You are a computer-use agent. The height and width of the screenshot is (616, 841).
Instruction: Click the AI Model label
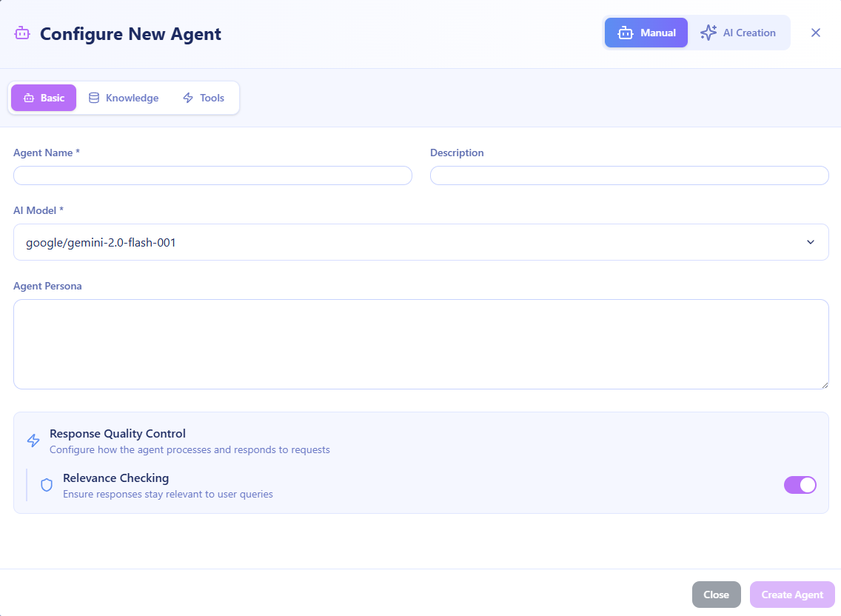pos(38,210)
